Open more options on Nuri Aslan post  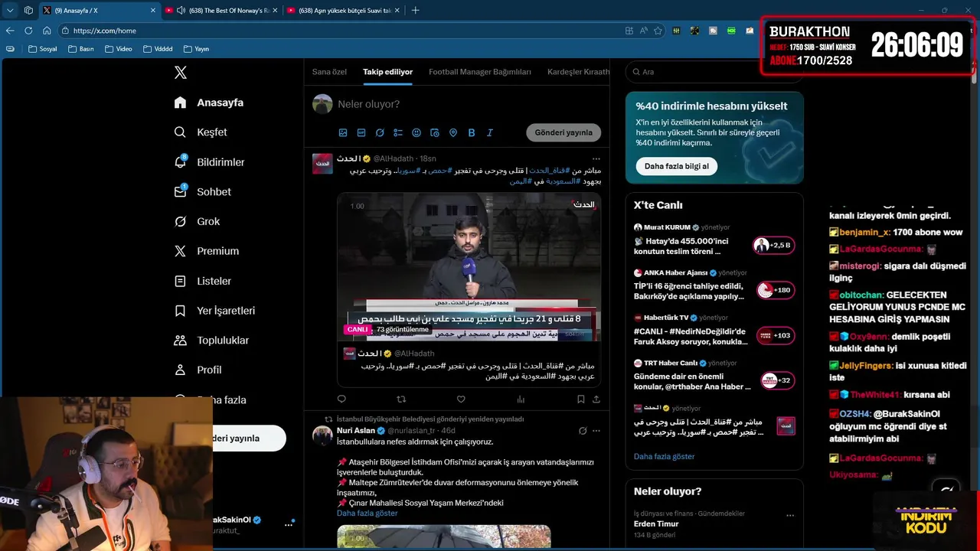coord(596,431)
